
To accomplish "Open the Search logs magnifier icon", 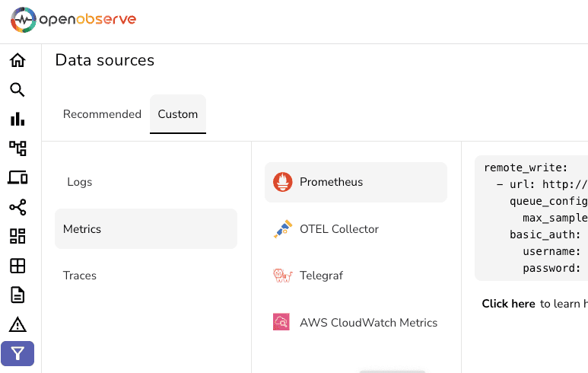I will click(x=17, y=90).
